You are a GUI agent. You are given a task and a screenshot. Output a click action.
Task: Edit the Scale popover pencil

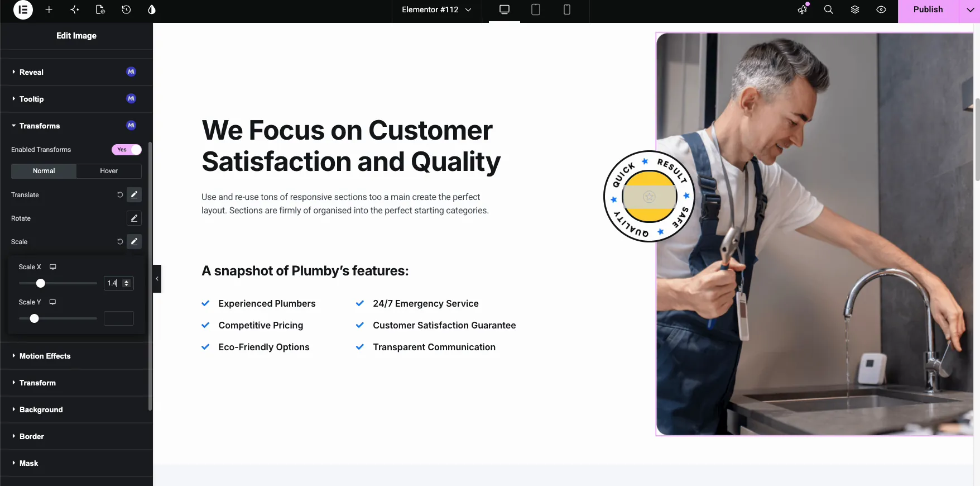click(134, 242)
